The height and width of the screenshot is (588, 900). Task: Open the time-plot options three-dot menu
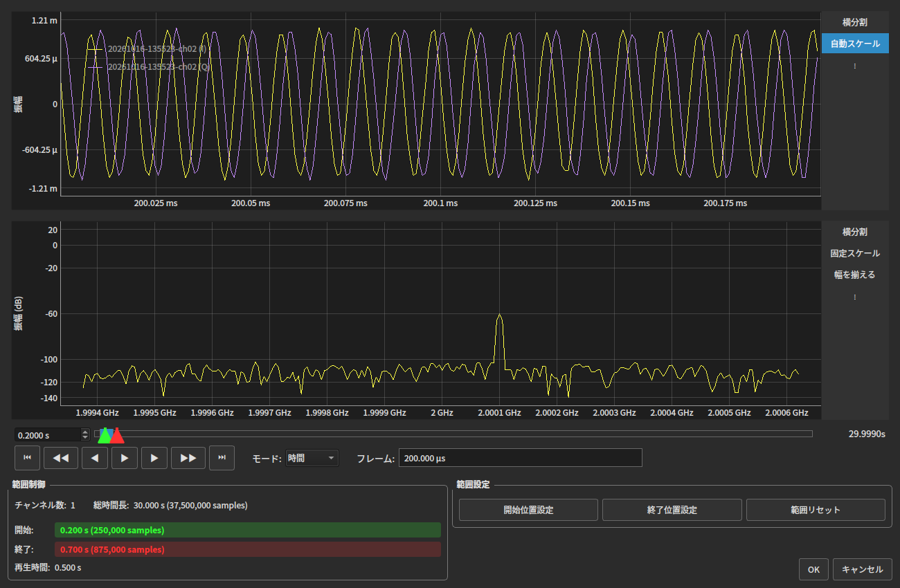pos(855,66)
